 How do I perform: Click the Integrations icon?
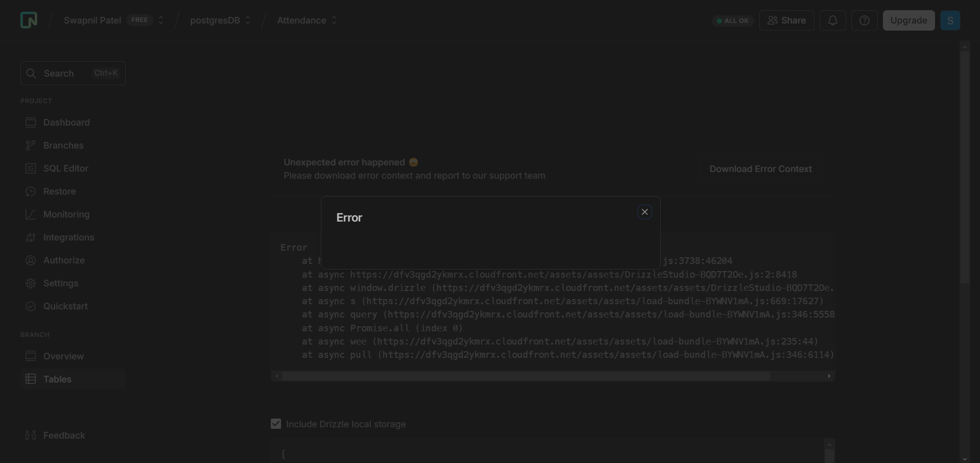pyautogui.click(x=31, y=237)
